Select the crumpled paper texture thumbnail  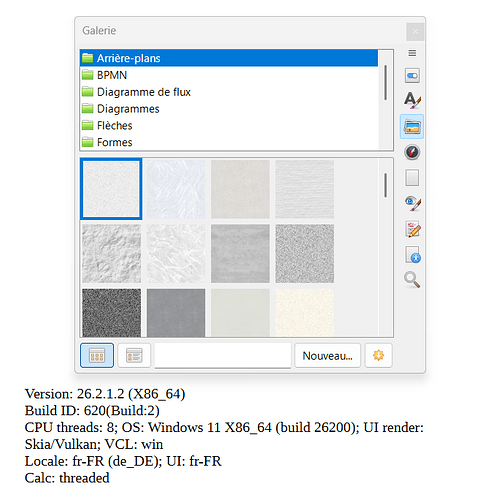click(111, 253)
